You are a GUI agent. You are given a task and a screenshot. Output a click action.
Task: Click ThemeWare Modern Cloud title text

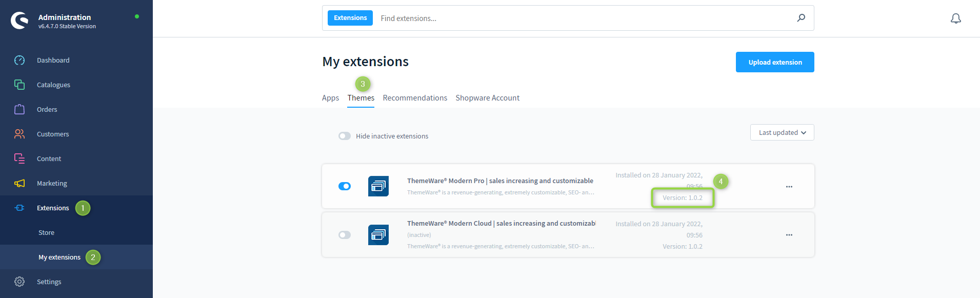click(501, 224)
